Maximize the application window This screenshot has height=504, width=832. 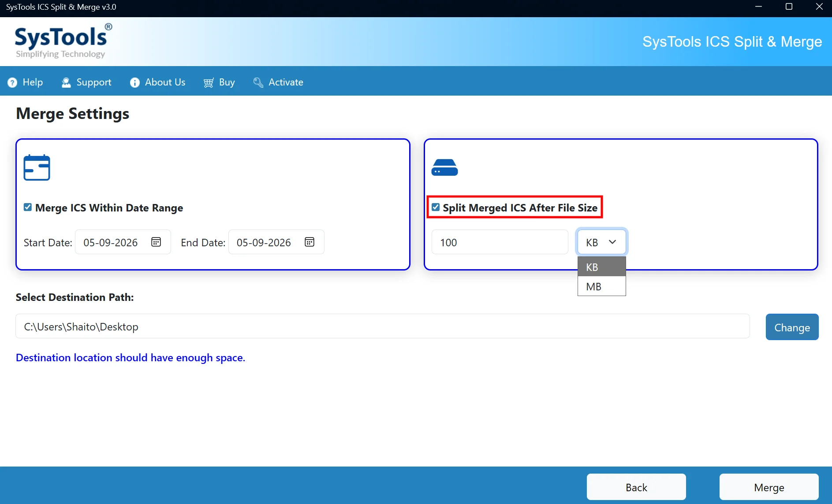(x=789, y=7)
